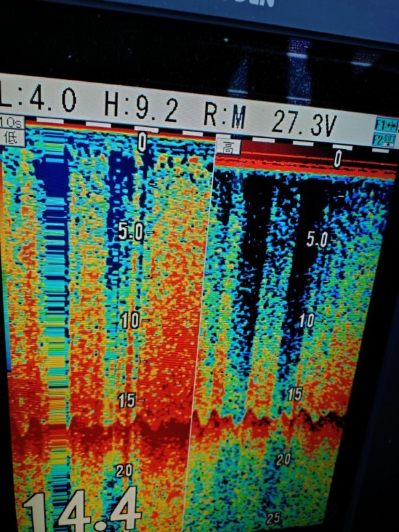Tap the 10s time marker label
The height and width of the screenshot is (532, 399).
(11, 122)
